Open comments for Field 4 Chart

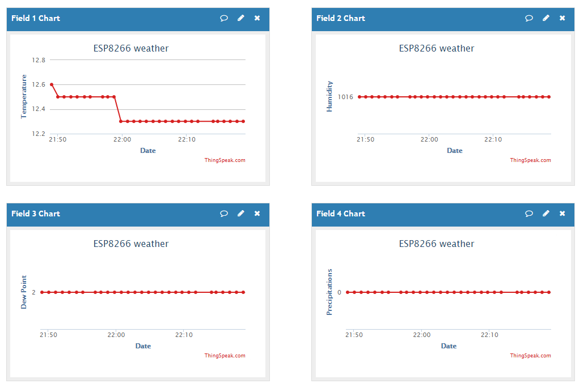click(529, 214)
